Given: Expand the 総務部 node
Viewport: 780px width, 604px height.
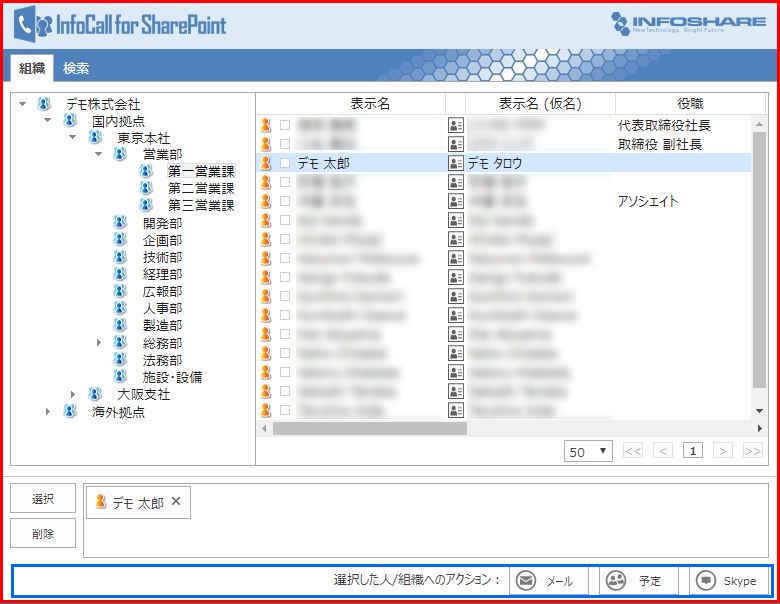Looking at the screenshot, I should [x=98, y=343].
